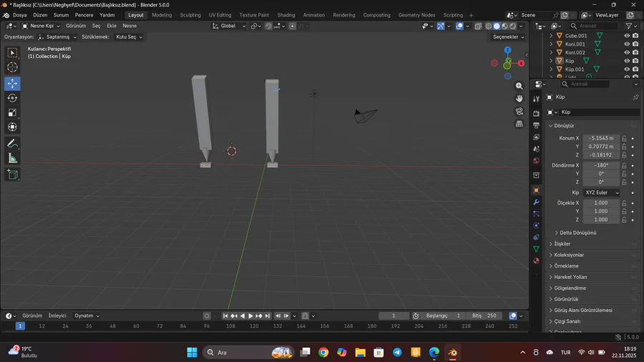Toggle camera view icon in viewport
Screen dimensions: 644x362
(x=519, y=111)
